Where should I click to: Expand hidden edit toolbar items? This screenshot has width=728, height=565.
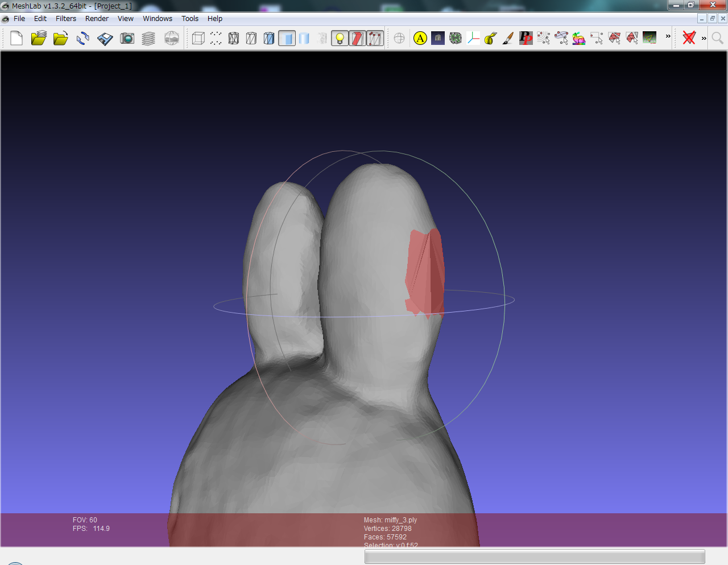pos(668,36)
